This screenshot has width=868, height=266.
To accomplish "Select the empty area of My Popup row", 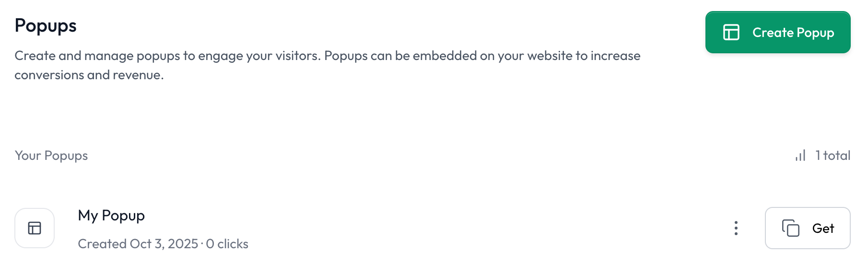I will pos(480,228).
